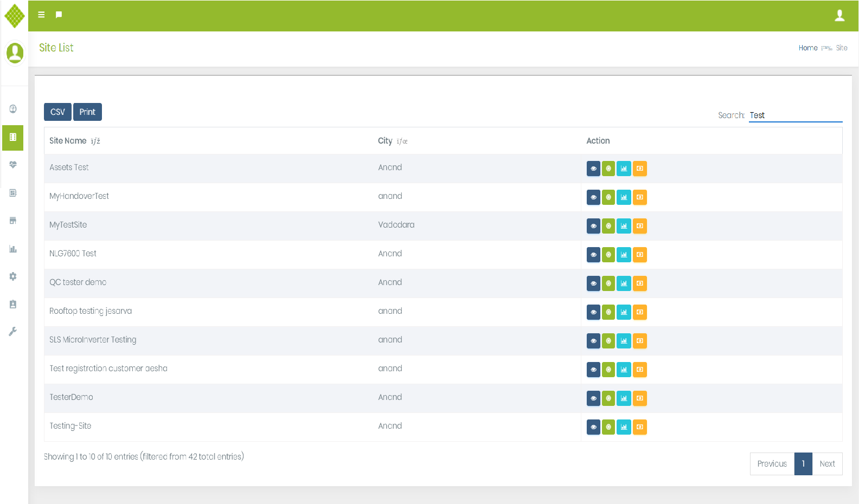Go to the Home breadcrumb link
859x504 pixels.
pos(807,48)
